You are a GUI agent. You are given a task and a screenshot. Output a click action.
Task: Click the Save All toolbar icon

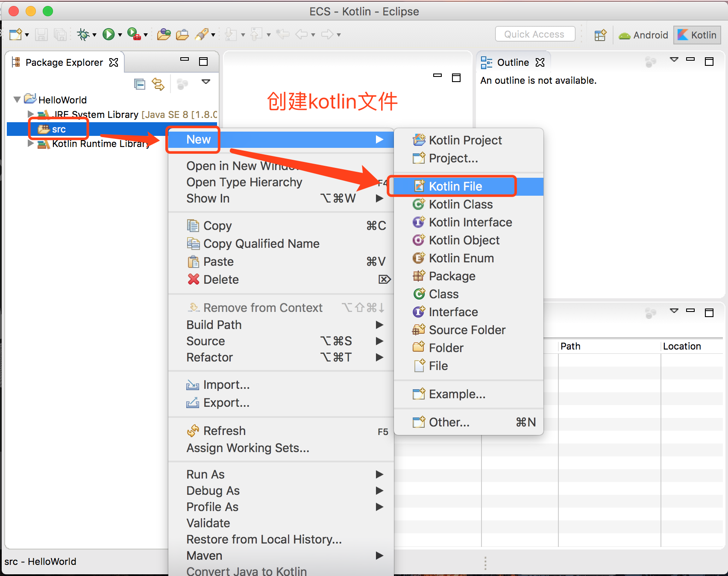(x=60, y=35)
